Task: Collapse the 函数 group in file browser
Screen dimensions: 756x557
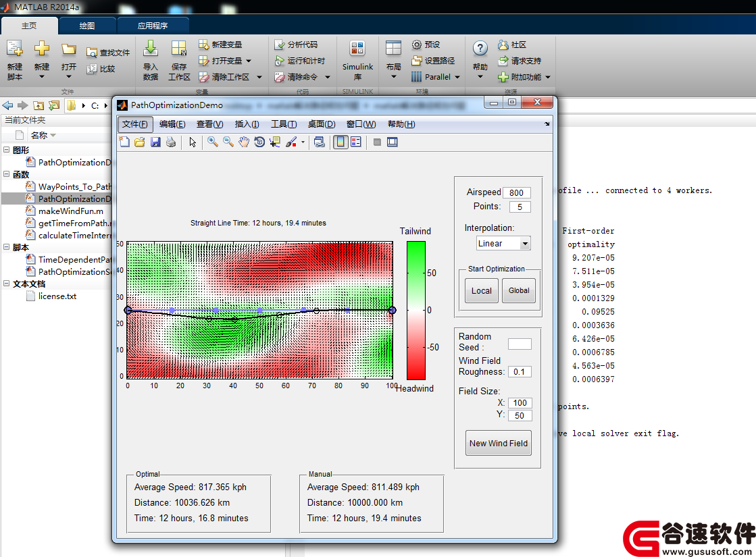Action: (x=6, y=174)
